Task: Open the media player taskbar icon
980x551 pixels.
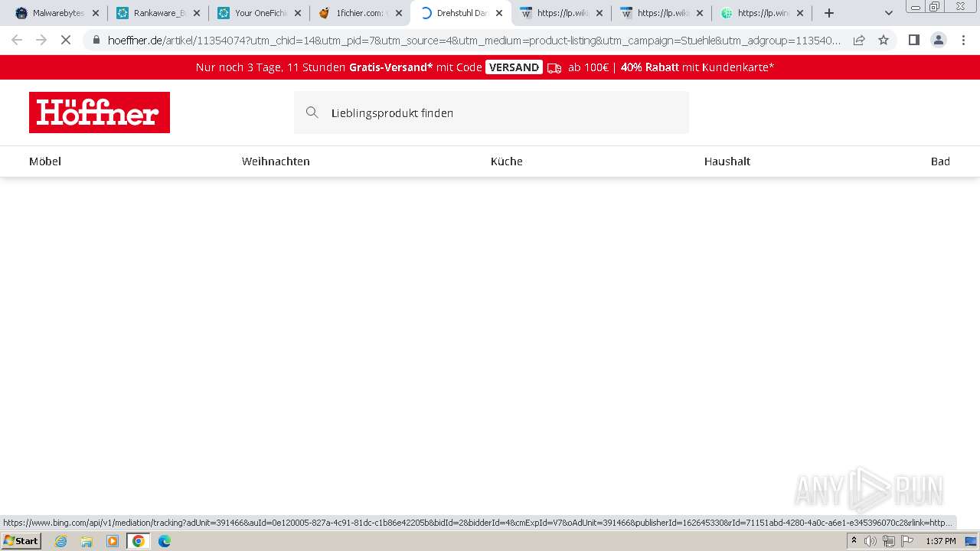Action: (x=113, y=541)
